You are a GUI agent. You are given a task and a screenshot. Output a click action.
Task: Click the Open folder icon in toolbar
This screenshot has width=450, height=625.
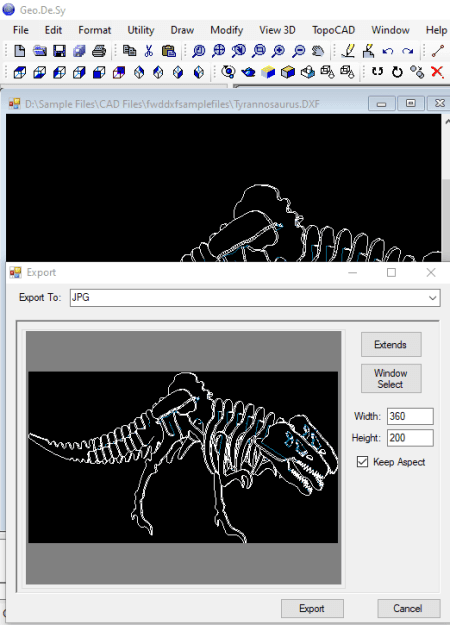(39, 51)
